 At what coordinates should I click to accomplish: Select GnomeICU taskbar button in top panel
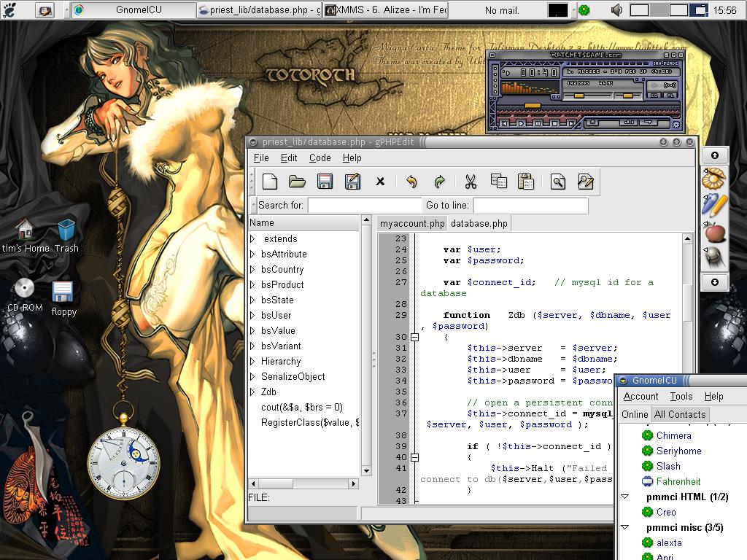[134, 10]
